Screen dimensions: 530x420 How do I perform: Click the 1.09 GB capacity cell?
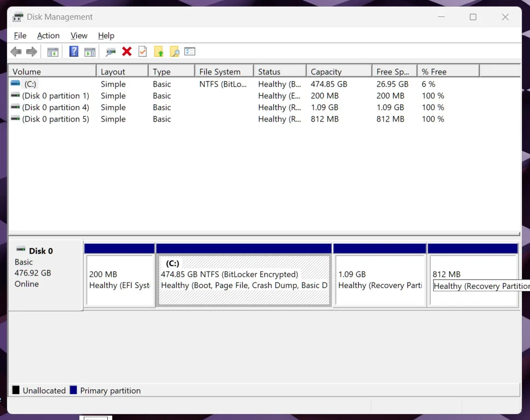click(x=325, y=107)
